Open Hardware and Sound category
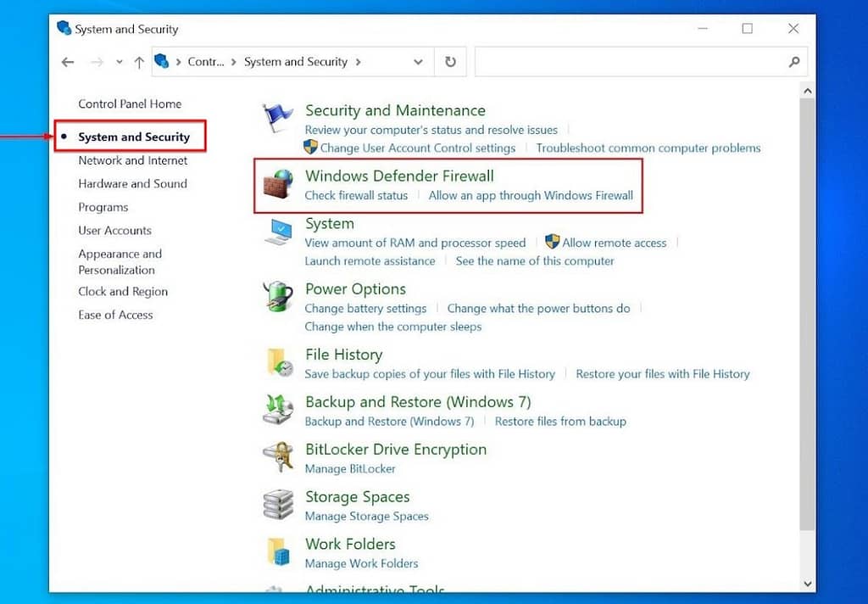The height and width of the screenshot is (604, 868). point(132,183)
